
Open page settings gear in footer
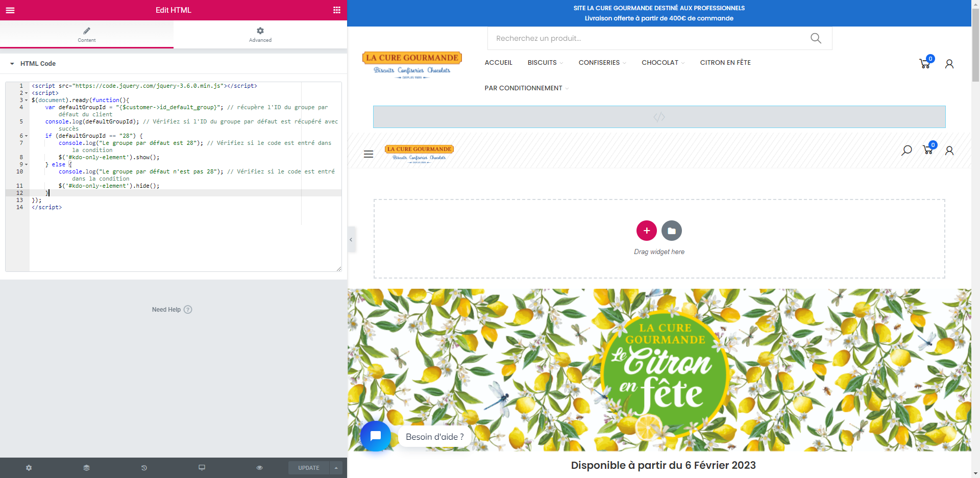click(29, 468)
